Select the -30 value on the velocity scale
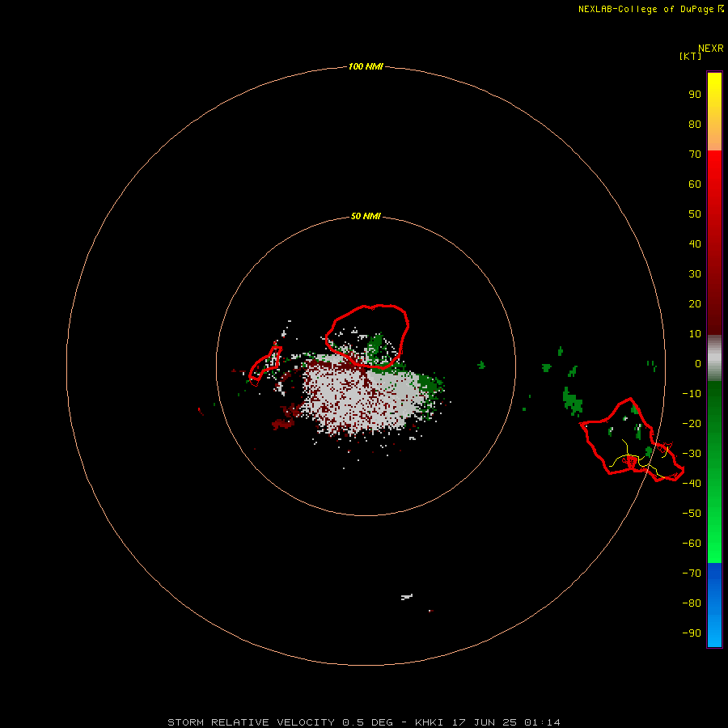Viewport: 728px width, 728px height. [x=692, y=454]
